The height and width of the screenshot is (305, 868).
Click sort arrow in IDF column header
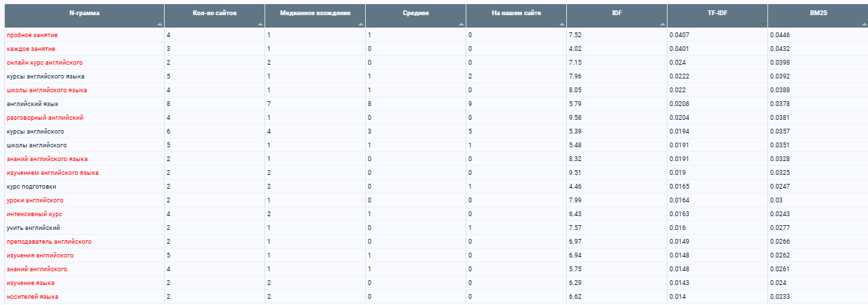[663, 25]
